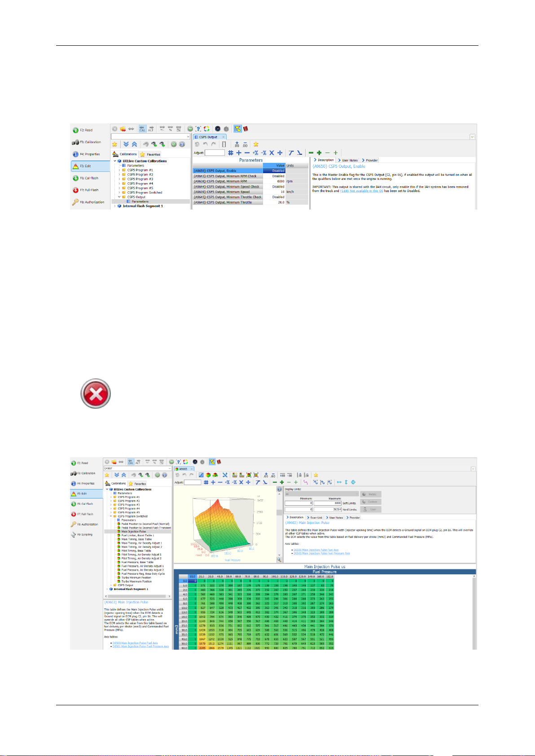This screenshot has height=756, width=535.
Task: Click the red book icon in CSP5 Output screenshot
Action: click(246, 129)
